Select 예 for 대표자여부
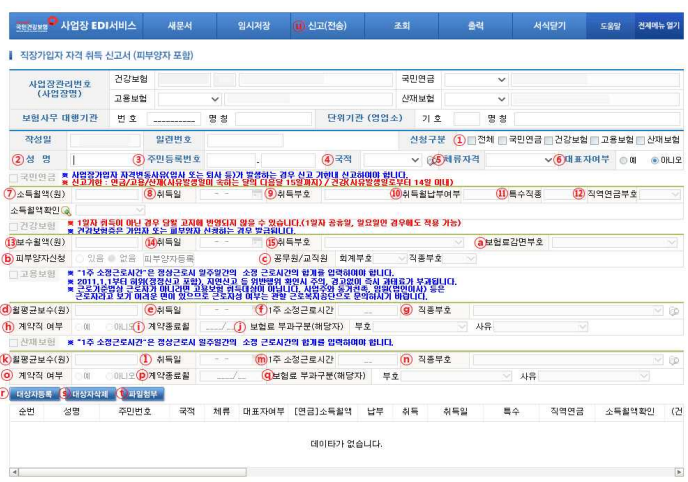The height and width of the screenshot is (482, 688). tap(623, 161)
